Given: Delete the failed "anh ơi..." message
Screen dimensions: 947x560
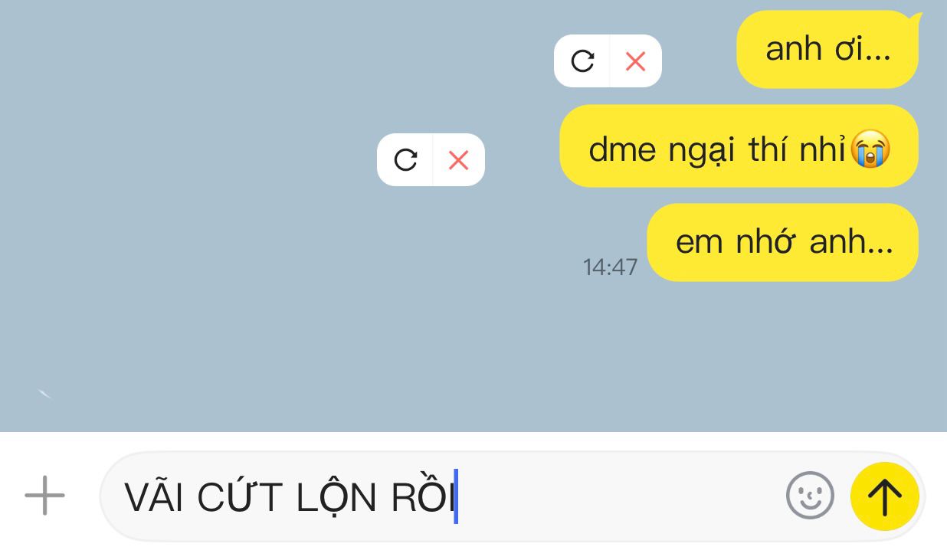Looking at the screenshot, I should [x=635, y=61].
